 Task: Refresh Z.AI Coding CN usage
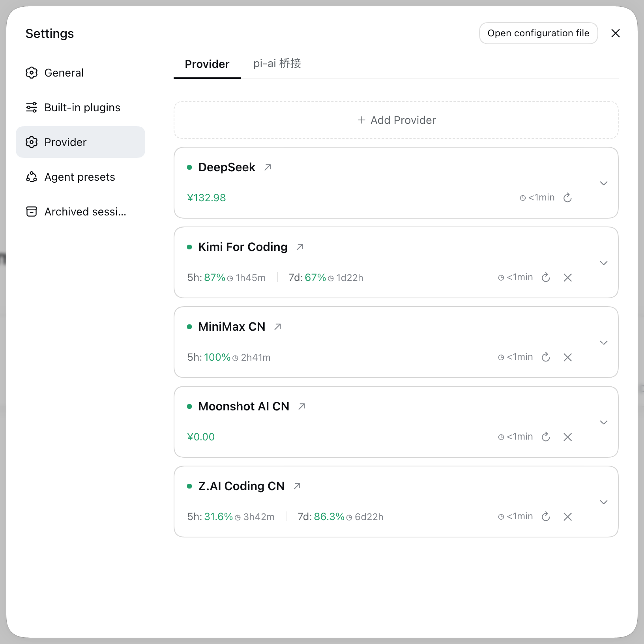[x=546, y=517]
